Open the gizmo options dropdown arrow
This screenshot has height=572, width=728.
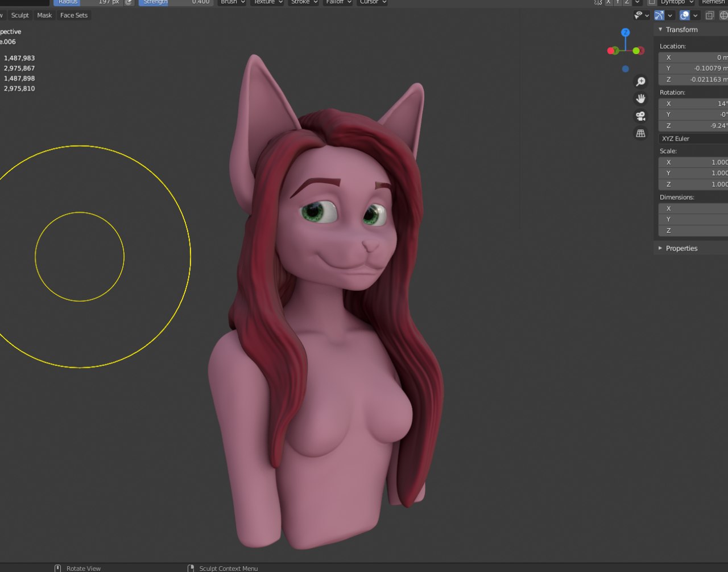pos(670,15)
